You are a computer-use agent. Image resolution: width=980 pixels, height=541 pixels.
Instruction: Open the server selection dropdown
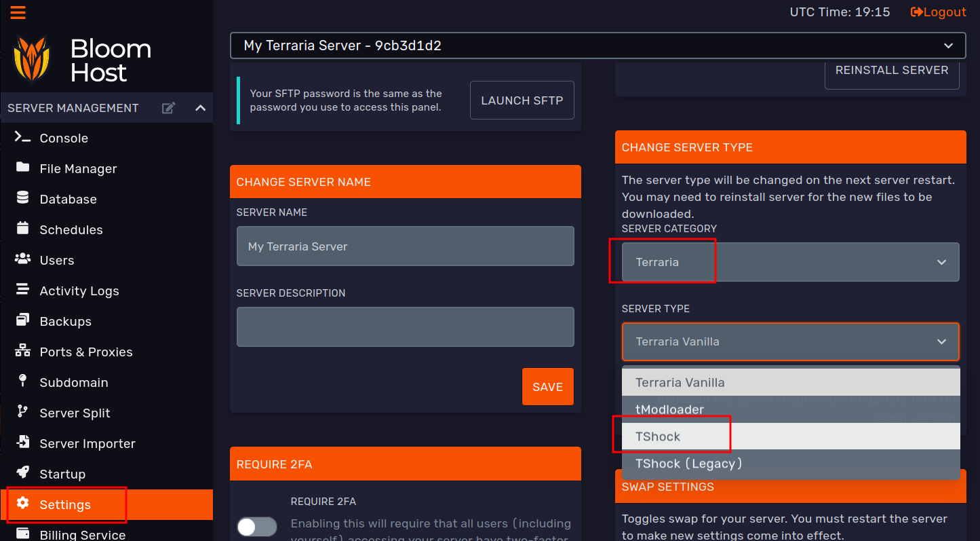598,45
